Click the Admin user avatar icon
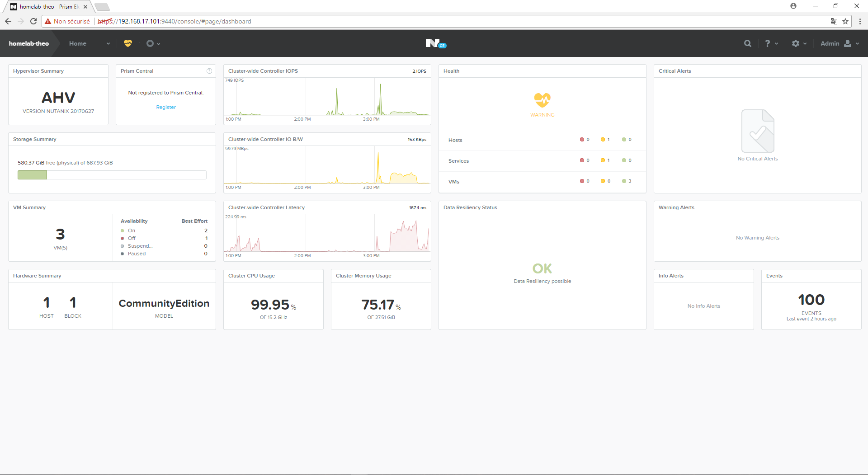Viewport: 868px width, 475px height. (x=848, y=43)
